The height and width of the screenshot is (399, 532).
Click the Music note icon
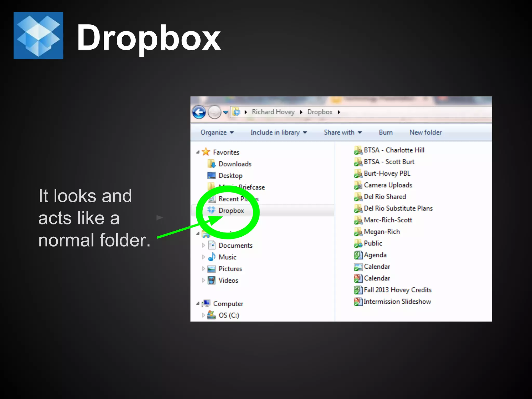(x=212, y=257)
